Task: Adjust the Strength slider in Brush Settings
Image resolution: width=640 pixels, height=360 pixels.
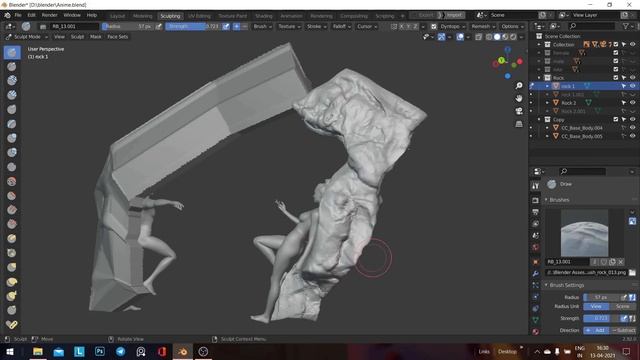Action: 602,318
